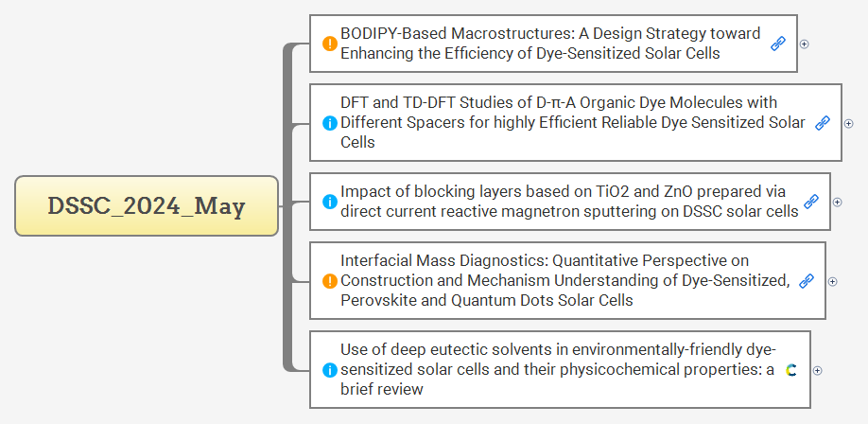
Task: Open link icon on blocking layers topic
Action: point(811,202)
